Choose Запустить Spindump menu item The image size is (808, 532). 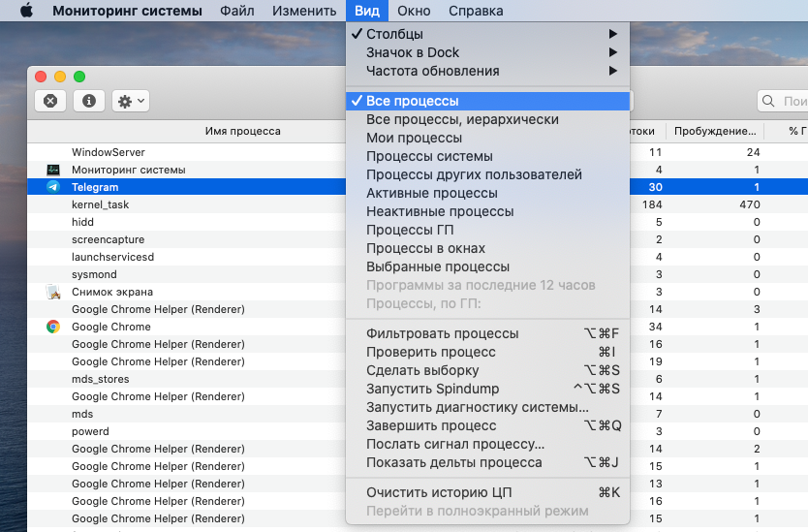coord(487,389)
